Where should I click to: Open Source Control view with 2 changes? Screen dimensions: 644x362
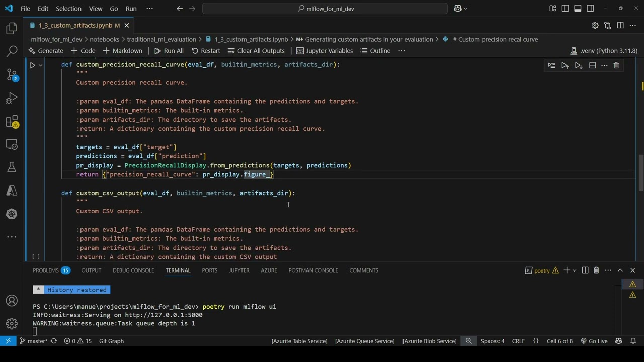[12, 75]
